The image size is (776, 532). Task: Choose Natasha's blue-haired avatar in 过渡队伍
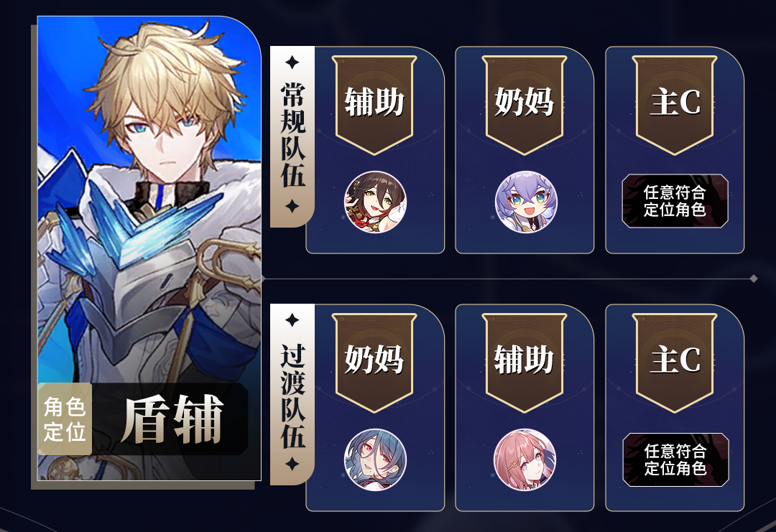(375, 459)
